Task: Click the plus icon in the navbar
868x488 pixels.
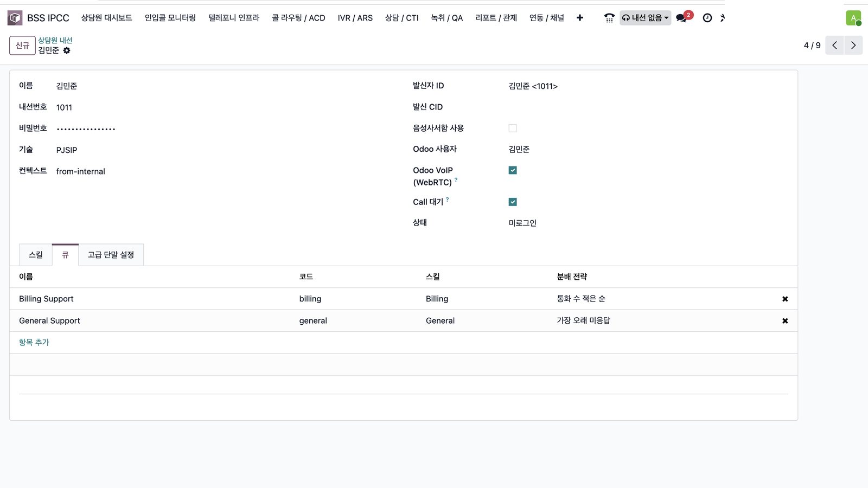Action: (580, 18)
